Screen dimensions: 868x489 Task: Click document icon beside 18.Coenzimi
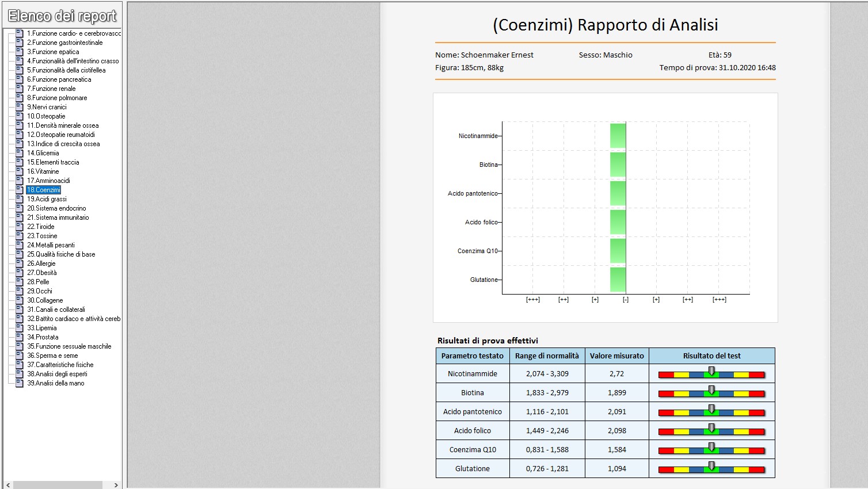pyautogui.click(x=20, y=190)
